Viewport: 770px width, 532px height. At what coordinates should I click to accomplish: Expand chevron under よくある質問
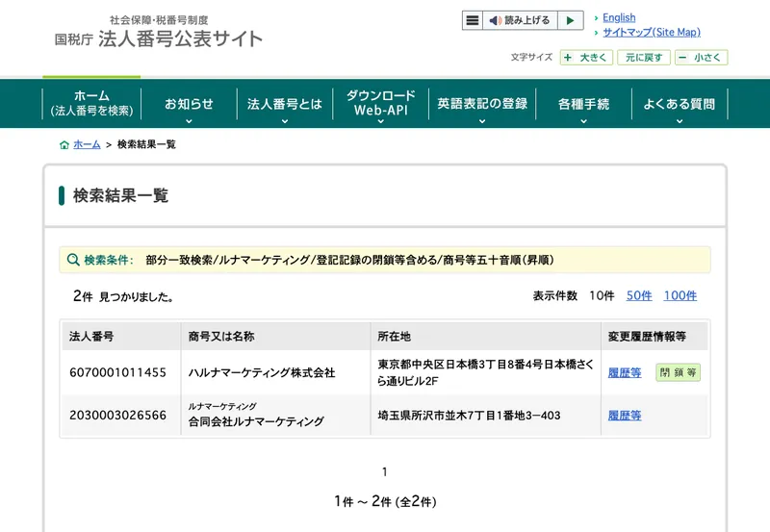[x=680, y=121]
